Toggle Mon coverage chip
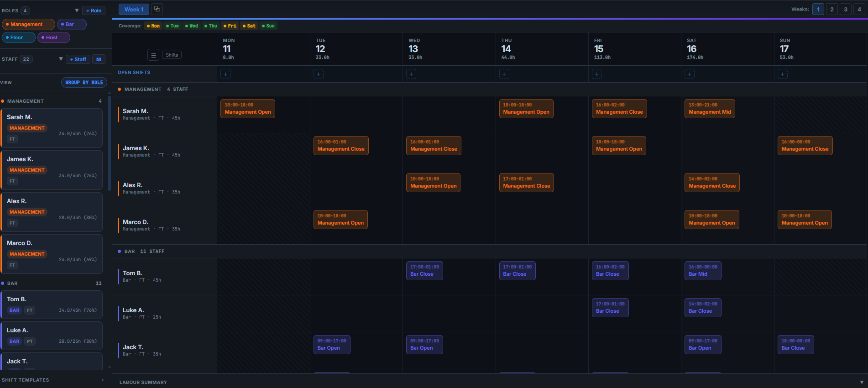The width and height of the screenshot is (868, 388). click(x=153, y=26)
